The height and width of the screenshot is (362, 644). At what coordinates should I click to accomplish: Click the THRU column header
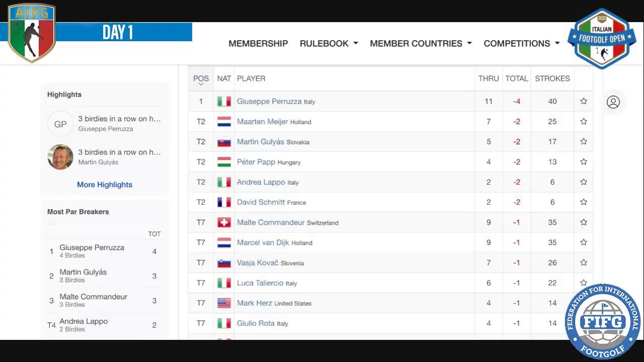click(x=489, y=78)
